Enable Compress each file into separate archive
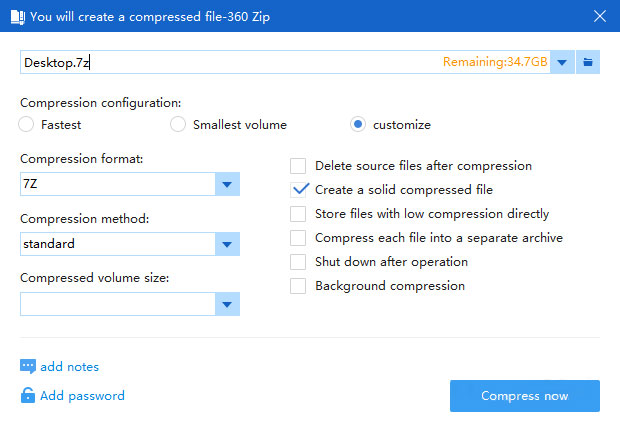Screen dimensions: 620x430 [x=298, y=238]
